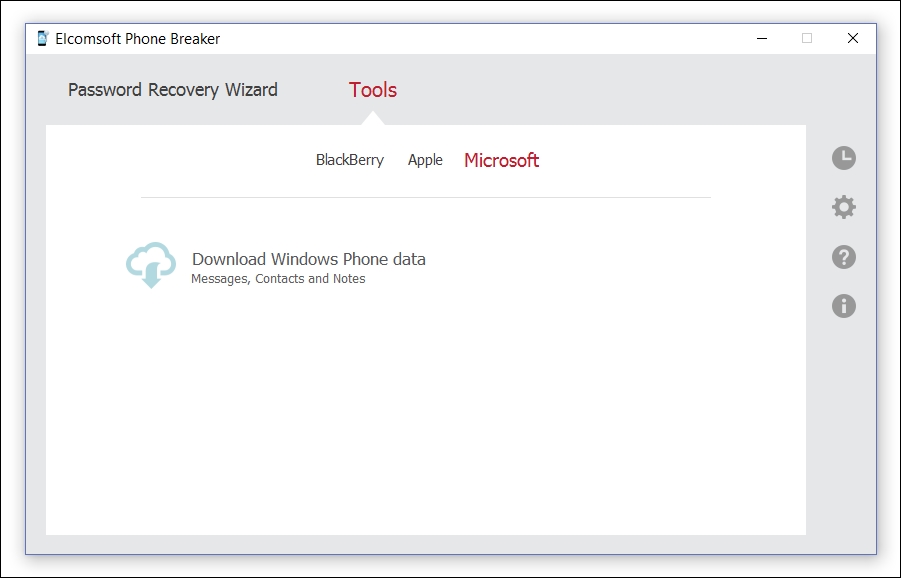Open Download Windows Phone data

[x=309, y=259]
